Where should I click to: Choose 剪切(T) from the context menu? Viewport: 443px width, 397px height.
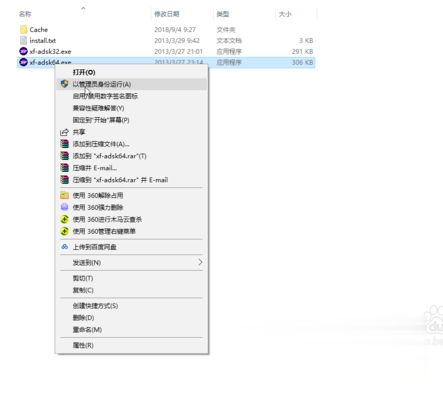[x=132, y=278]
